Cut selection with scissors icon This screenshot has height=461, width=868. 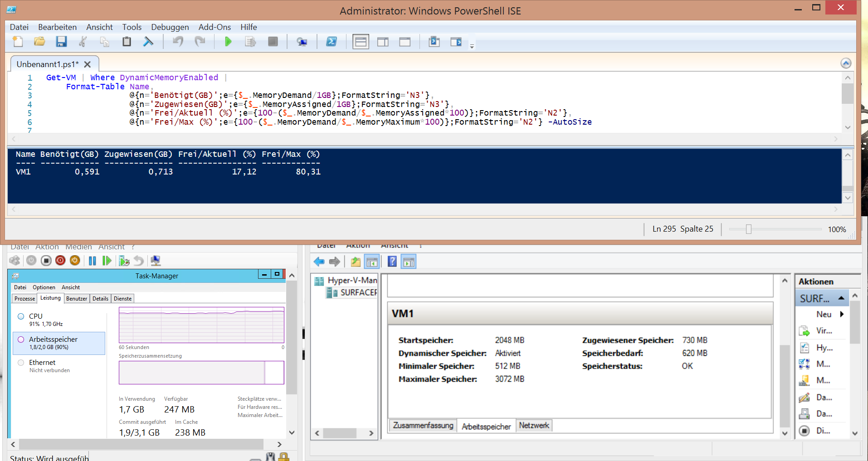pos(83,42)
